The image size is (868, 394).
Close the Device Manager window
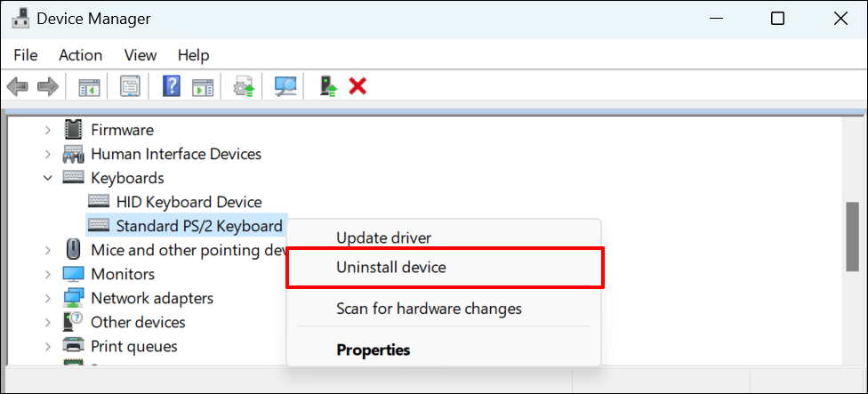[840, 20]
